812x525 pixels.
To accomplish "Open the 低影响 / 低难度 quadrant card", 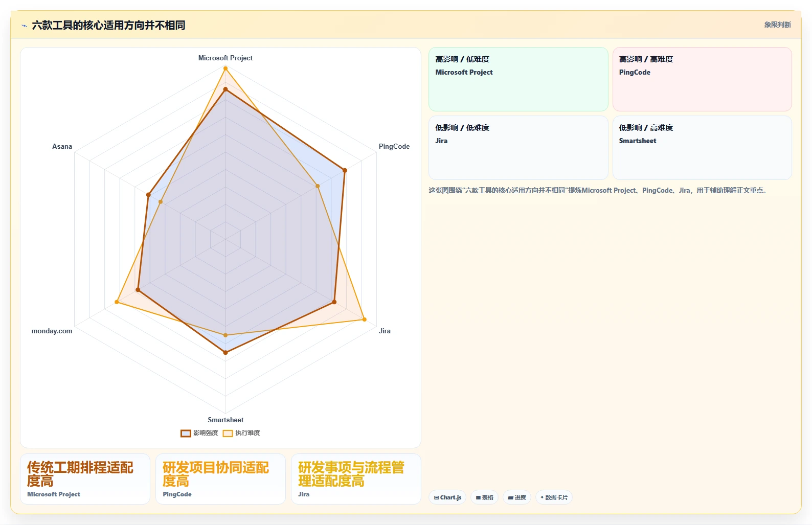I will [x=518, y=148].
